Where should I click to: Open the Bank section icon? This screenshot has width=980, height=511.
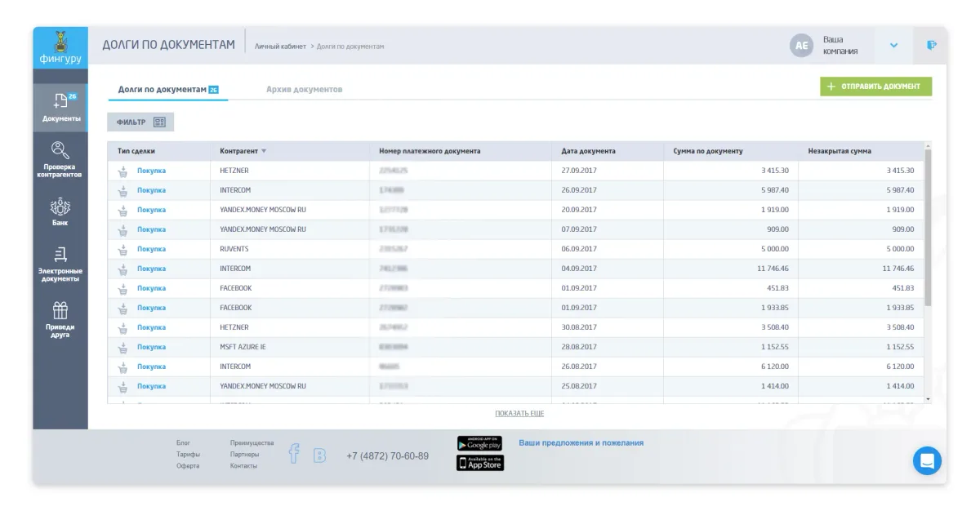pos(60,207)
